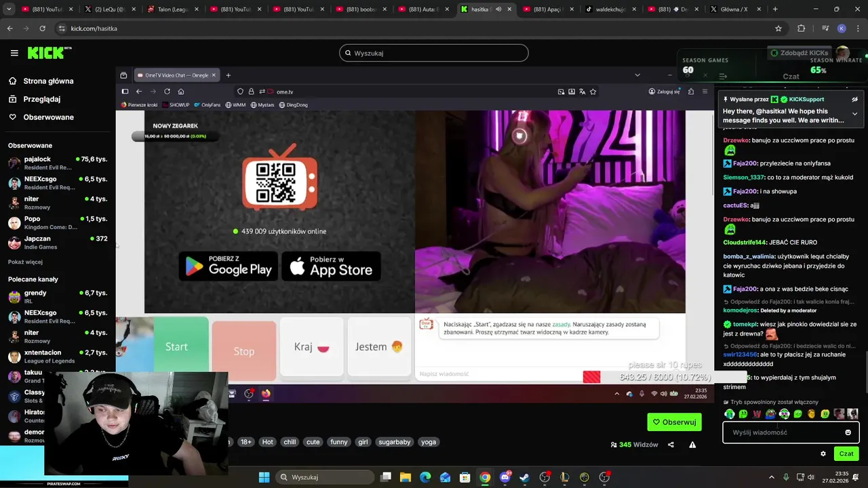The image size is (868, 488).
Task: Open Chrome profile K avatar menu
Action: click(842, 28)
